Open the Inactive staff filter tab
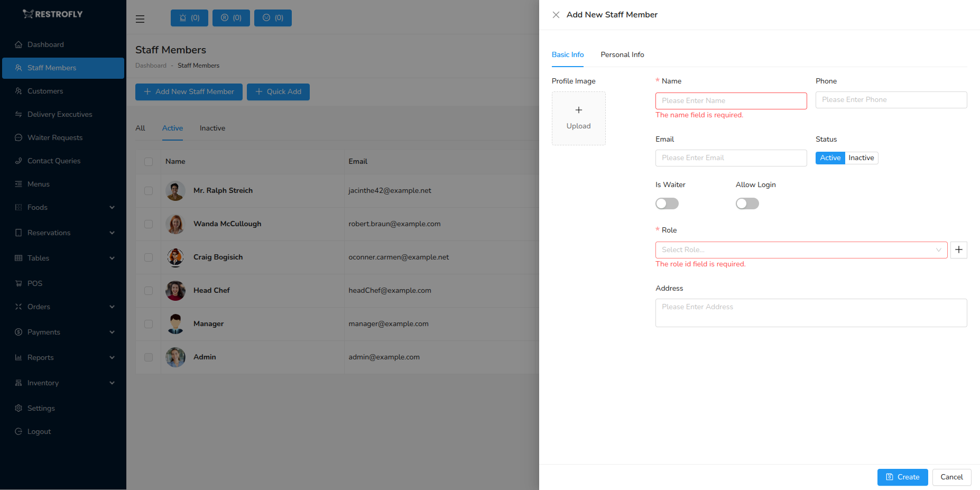Viewport: 980px width, 490px height. click(x=212, y=128)
